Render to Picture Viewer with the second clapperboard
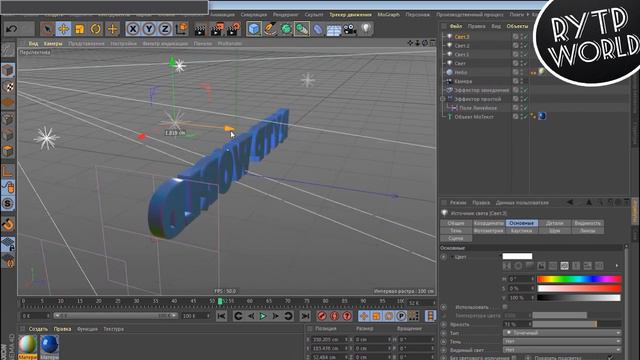 tap(217, 29)
